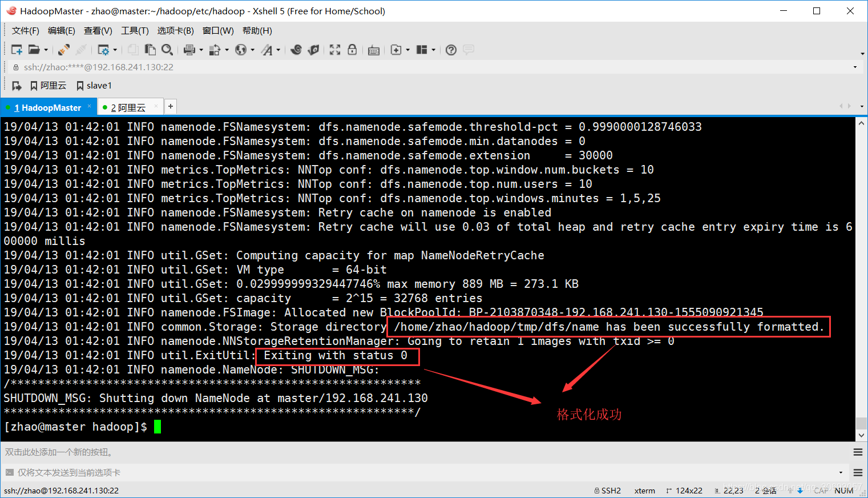Click the SSH2 status bar indicator

point(608,491)
